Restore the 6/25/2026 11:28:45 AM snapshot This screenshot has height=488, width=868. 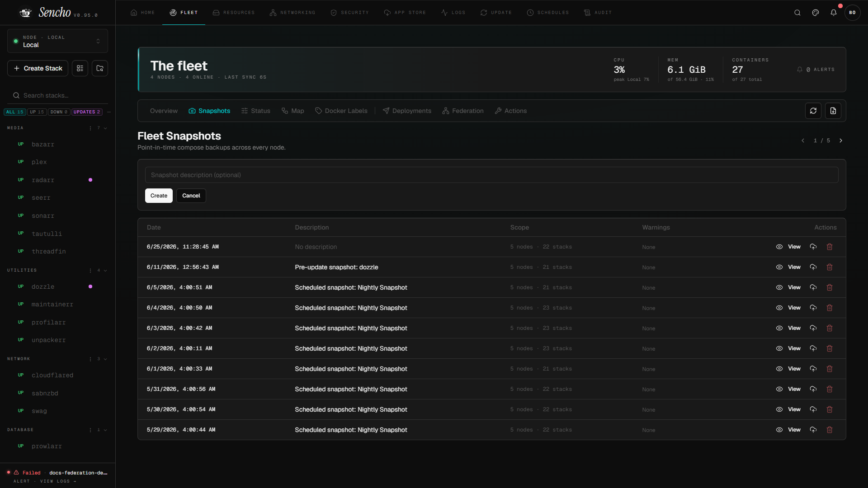(813, 247)
